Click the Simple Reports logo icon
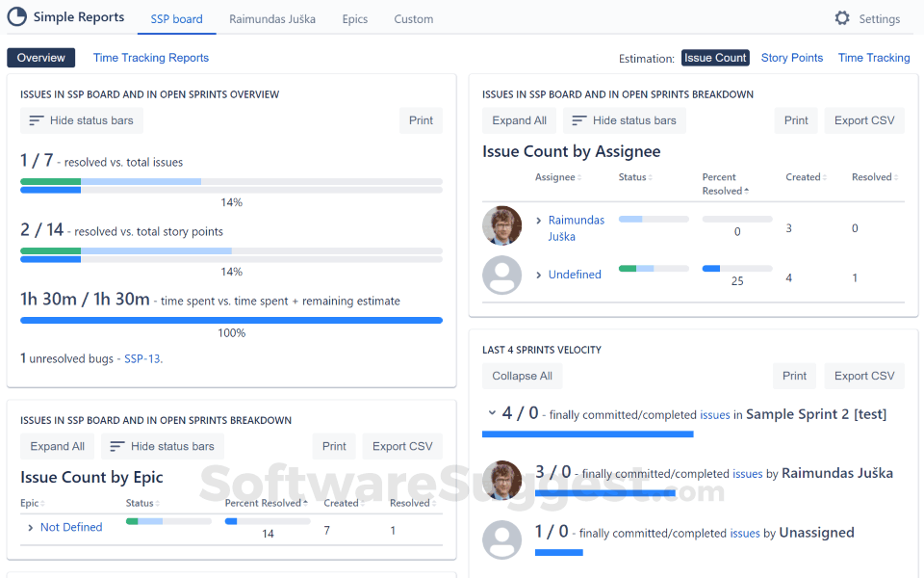Image resolution: width=924 pixels, height=578 pixels. (15, 16)
